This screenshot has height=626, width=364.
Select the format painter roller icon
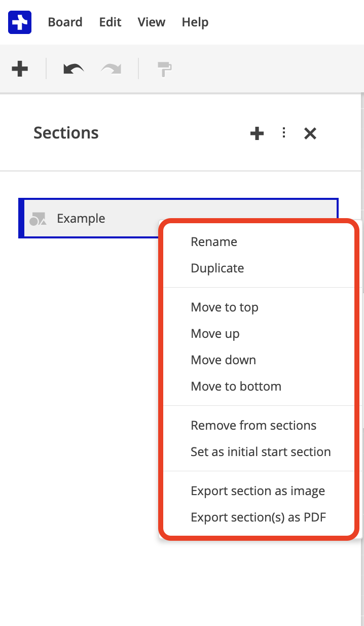click(x=164, y=68)
